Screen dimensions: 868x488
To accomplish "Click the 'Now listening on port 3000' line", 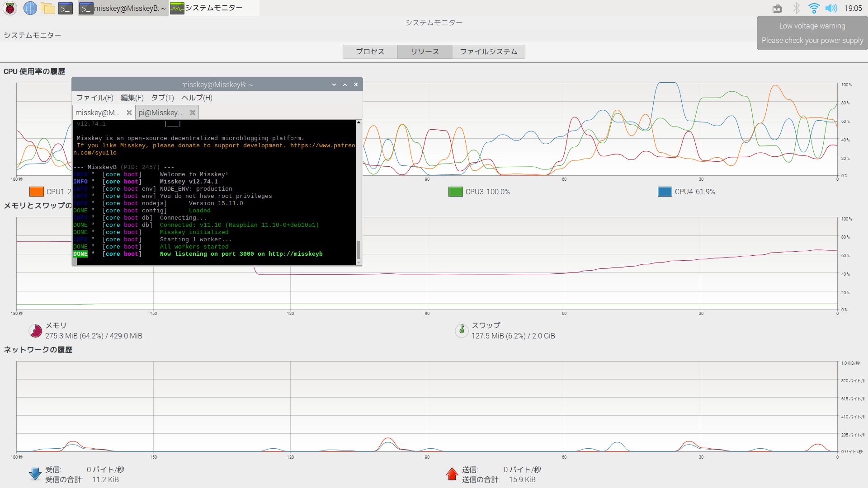I will [x=198, y=254].
